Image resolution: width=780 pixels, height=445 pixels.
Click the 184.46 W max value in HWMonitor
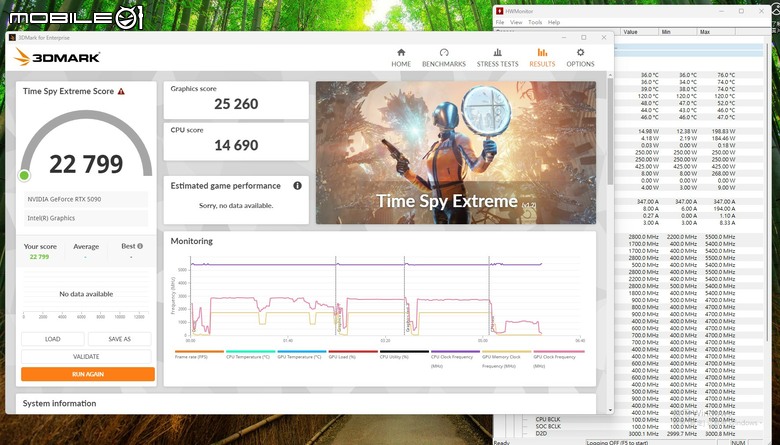[724, 138]
